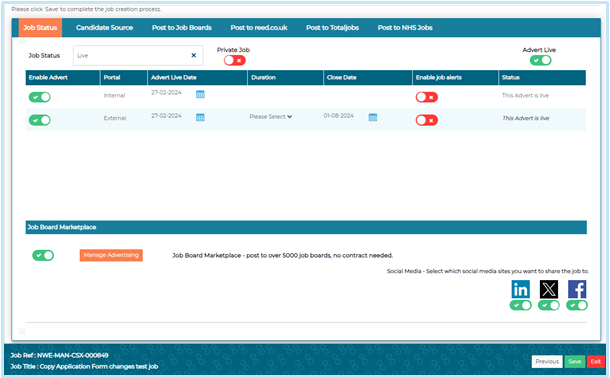Open the Post to Job Boards tab
610x378 pixels.
click(x=182, y=28)
